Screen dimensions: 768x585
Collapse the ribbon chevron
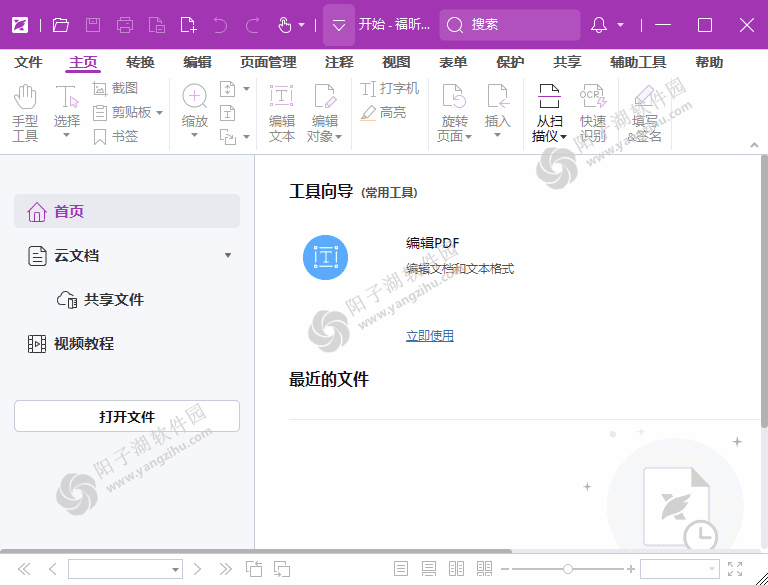[754, 145]
